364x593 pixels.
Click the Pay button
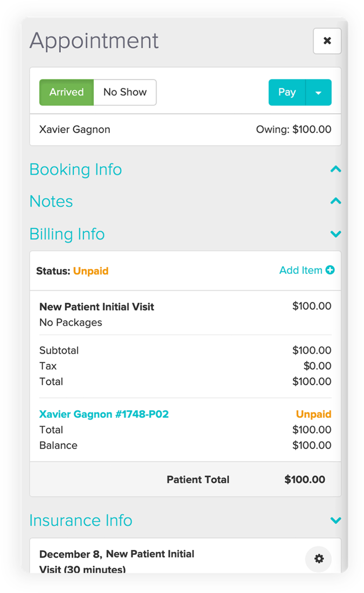pos(287,92)
